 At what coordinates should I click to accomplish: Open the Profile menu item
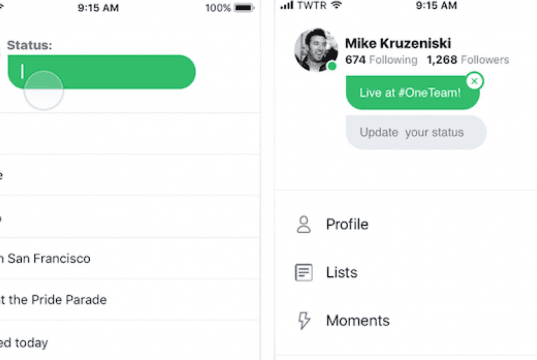tap(406, 224)
